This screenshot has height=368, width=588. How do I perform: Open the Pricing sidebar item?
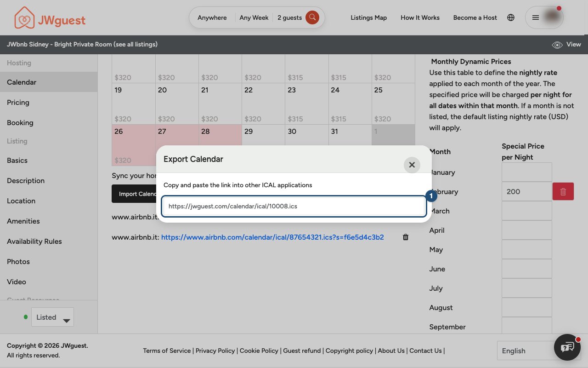coord(49,103)
